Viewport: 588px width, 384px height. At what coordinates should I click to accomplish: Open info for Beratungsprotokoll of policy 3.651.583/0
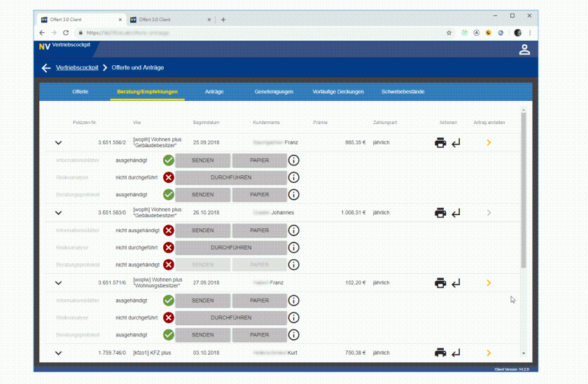coord(293,265)
